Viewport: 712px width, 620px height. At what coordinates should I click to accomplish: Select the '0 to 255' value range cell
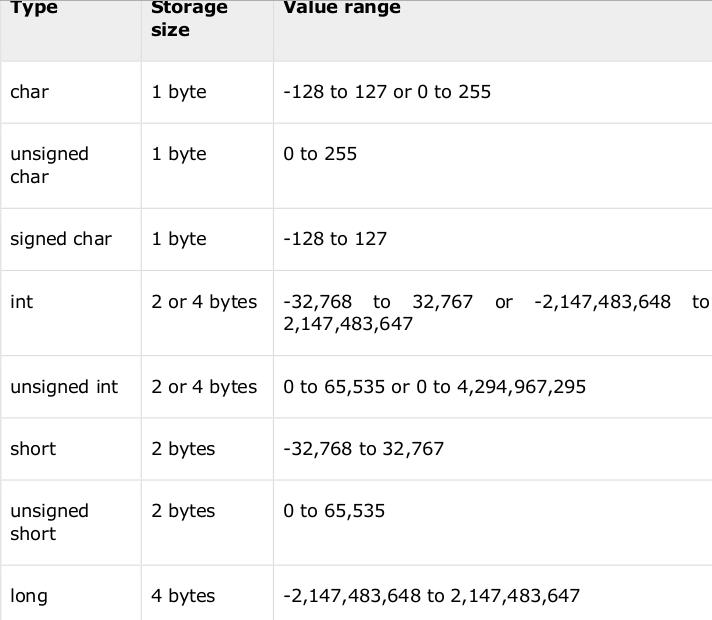(493, 166)
